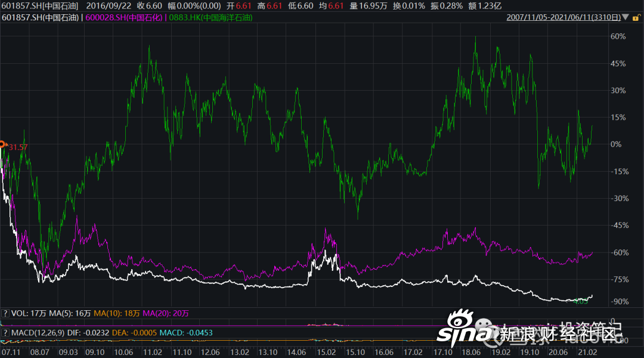Click the 17.10 label on the time axis
The width and height of the screenshot is (644, 358).
[x=442, y=352]
